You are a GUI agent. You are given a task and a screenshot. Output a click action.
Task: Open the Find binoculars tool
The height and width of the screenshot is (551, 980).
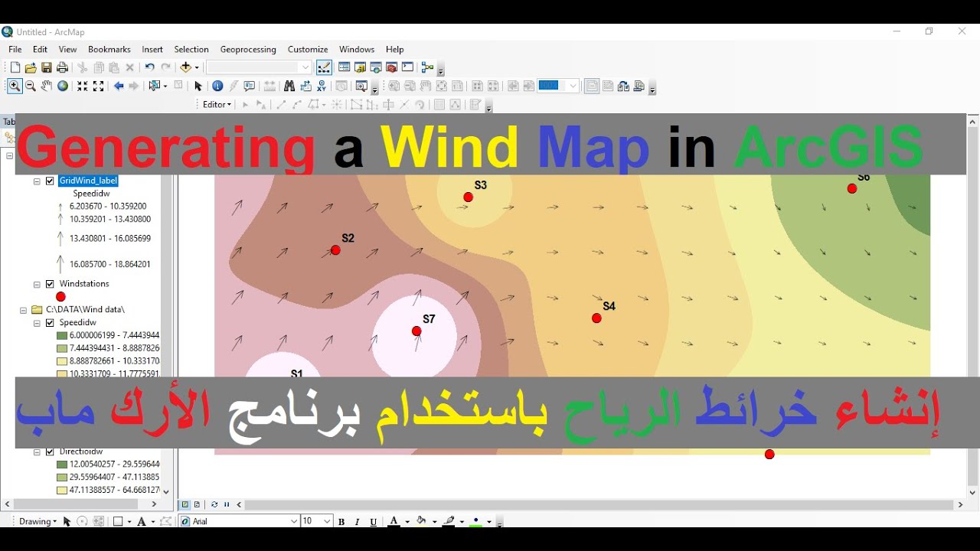pyautogui.click(x=289, y=86)
